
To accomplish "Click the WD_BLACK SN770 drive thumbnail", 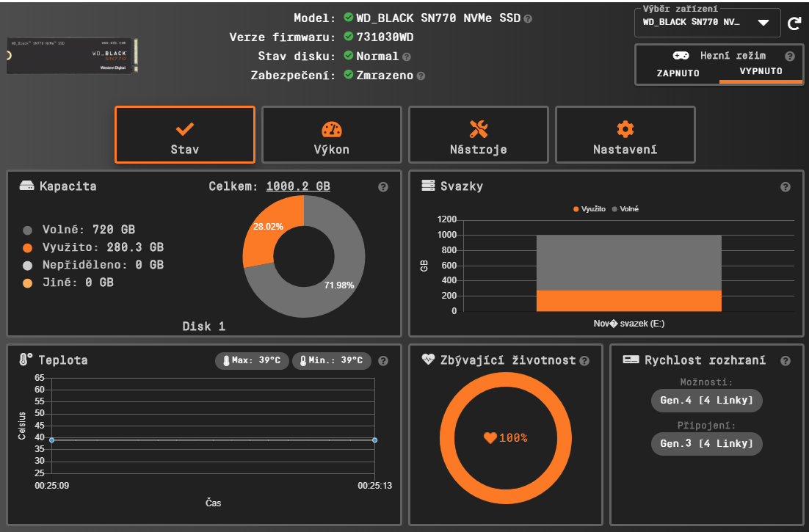I will point(72,56).
